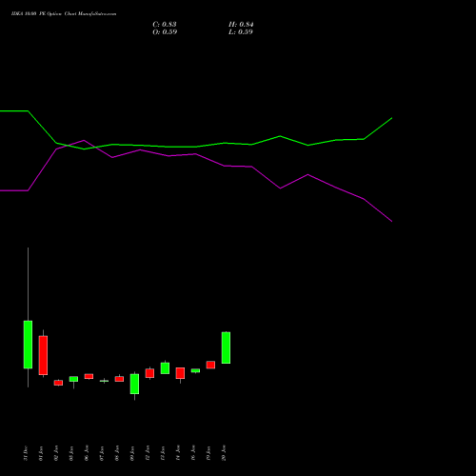
Task: Select the large red candle for 01 Jan
Action: pyautogui.click(x=43, y=355)
